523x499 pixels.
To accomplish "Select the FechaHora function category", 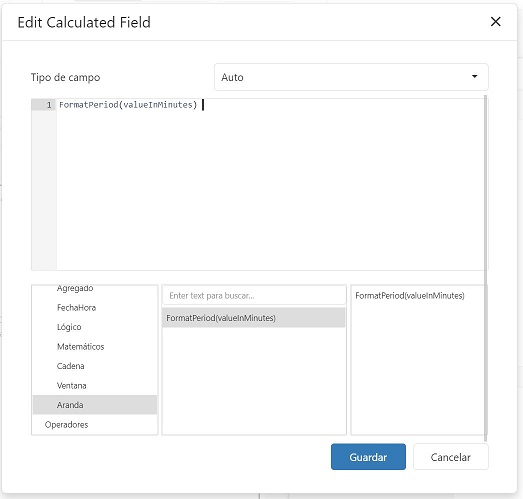I will 76,308.
